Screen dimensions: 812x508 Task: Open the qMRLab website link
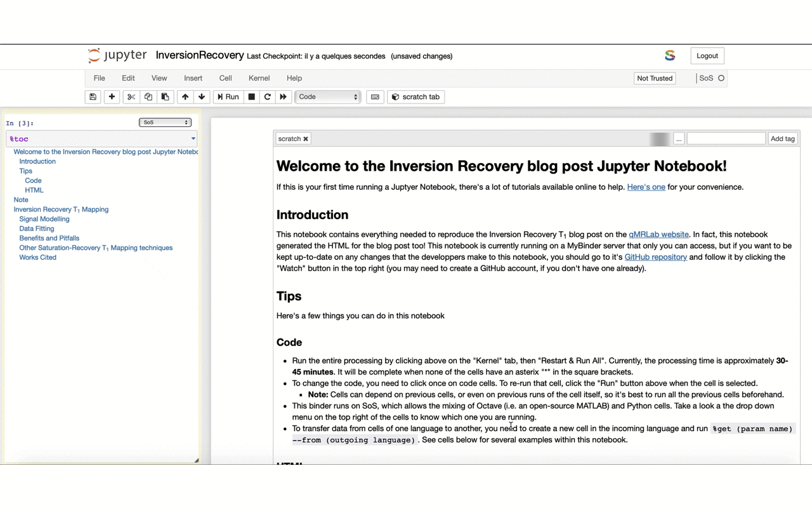tap(658, 234)
